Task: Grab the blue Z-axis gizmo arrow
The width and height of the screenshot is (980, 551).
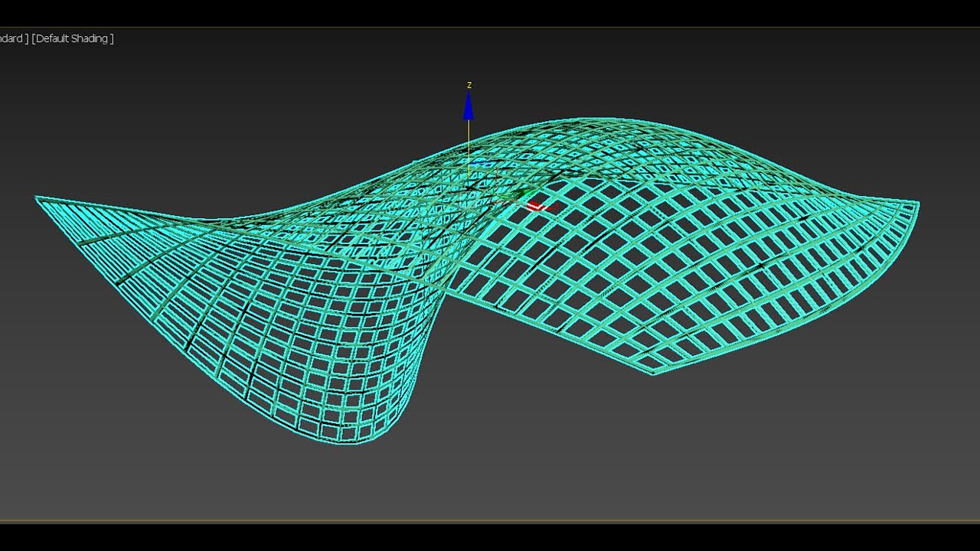Action: tap(468, 106)
